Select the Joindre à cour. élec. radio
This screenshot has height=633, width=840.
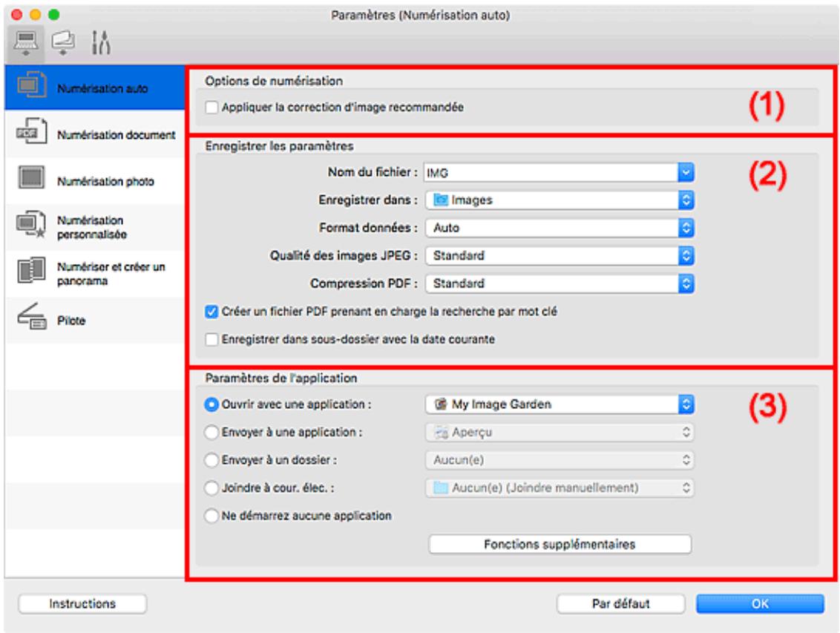pyautogui.click(x=211, y=488)
